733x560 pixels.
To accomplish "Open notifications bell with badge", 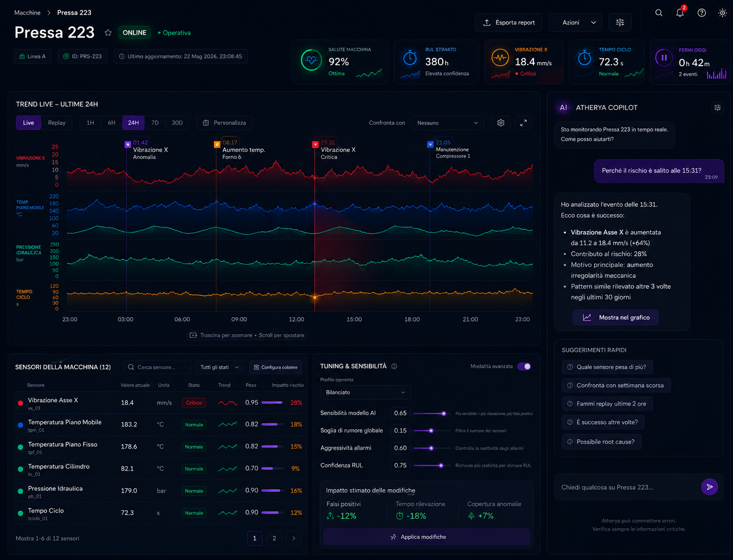I will 680,12.
